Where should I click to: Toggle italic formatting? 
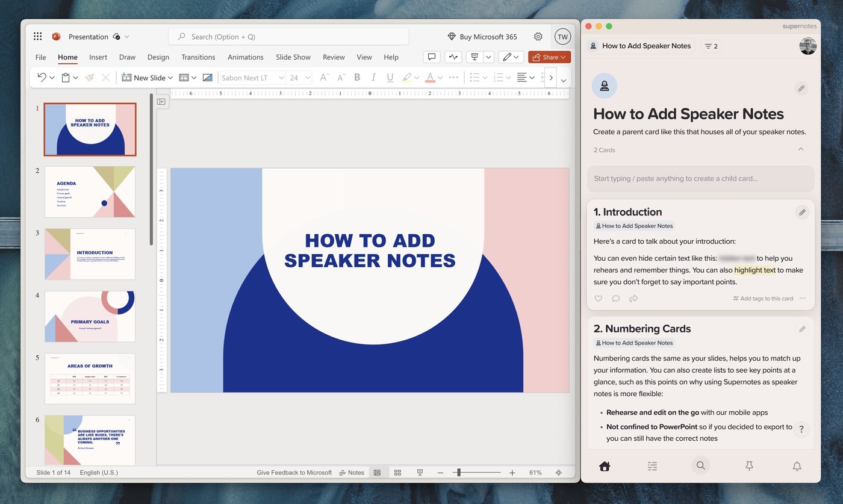tap(374, 77)
